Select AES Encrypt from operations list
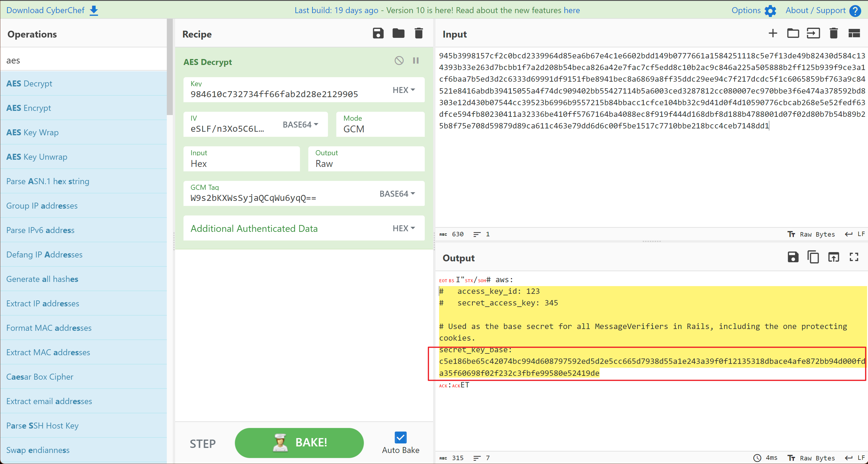This screenshot has width=868, height=464. click(x=29, y=108)
